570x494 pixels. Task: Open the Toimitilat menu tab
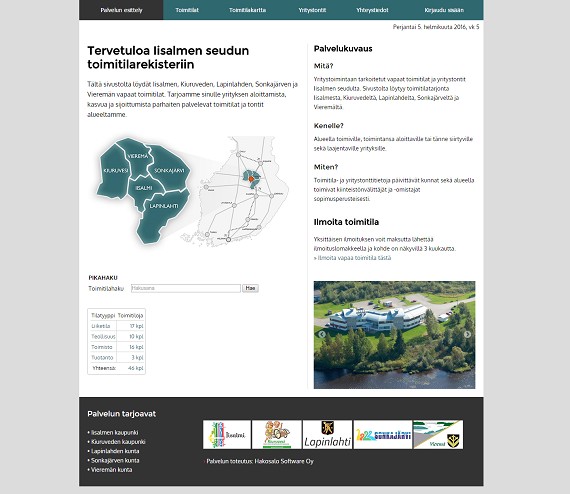point(187,10)
